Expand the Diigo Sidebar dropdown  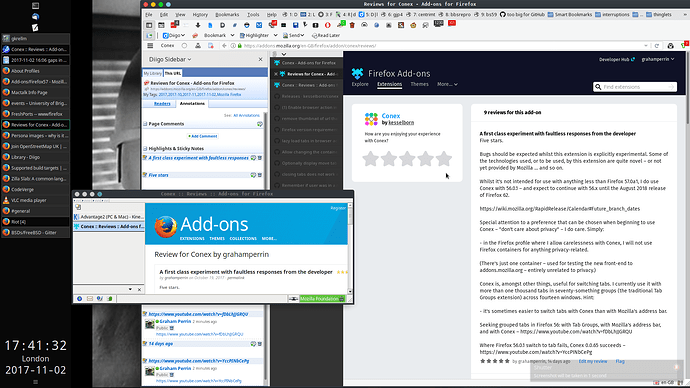tap(170, 59)
